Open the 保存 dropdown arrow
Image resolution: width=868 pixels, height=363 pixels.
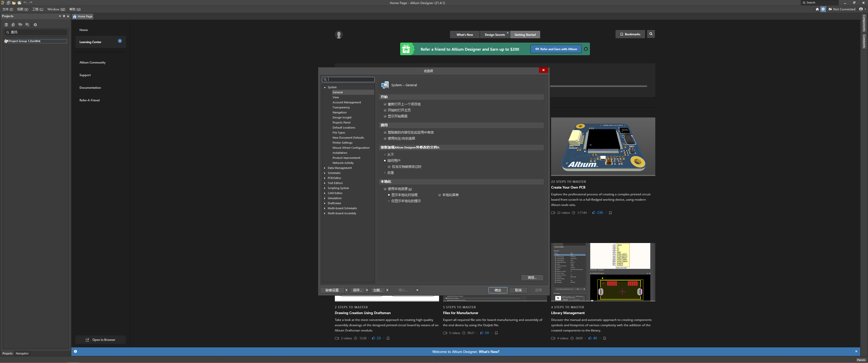tap(367, 291)
